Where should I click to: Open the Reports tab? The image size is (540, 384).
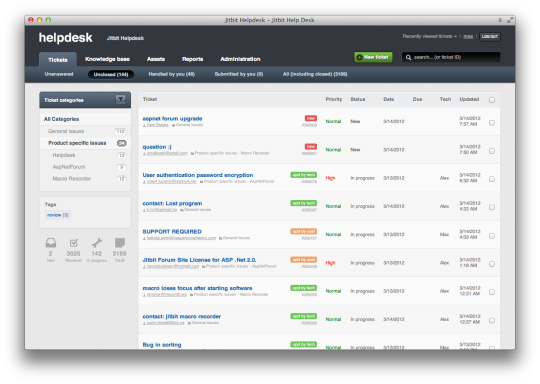click(x=193, y=59)
